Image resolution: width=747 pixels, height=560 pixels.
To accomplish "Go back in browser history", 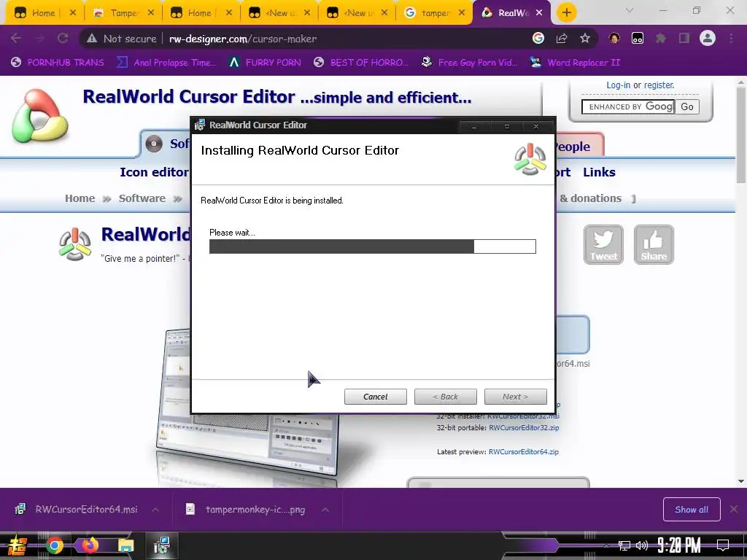I will tap(16, 39).
